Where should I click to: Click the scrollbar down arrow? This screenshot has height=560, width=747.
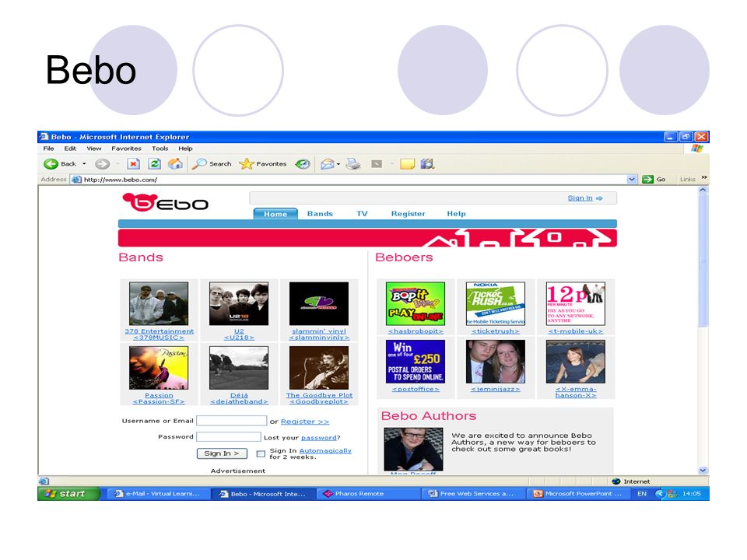pyautogui.click(x=703, y=470)
